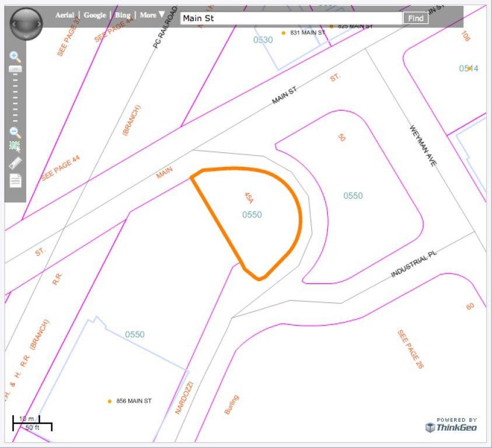This screenshot has height=448, width=492.
Task: Click the Main St search field
Action: click(291, 18)
